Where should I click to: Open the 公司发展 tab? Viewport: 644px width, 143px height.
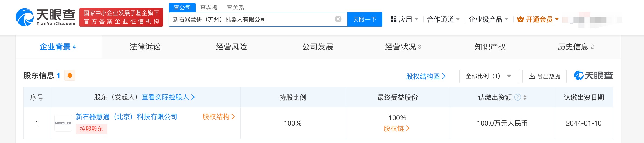[318, 47]
